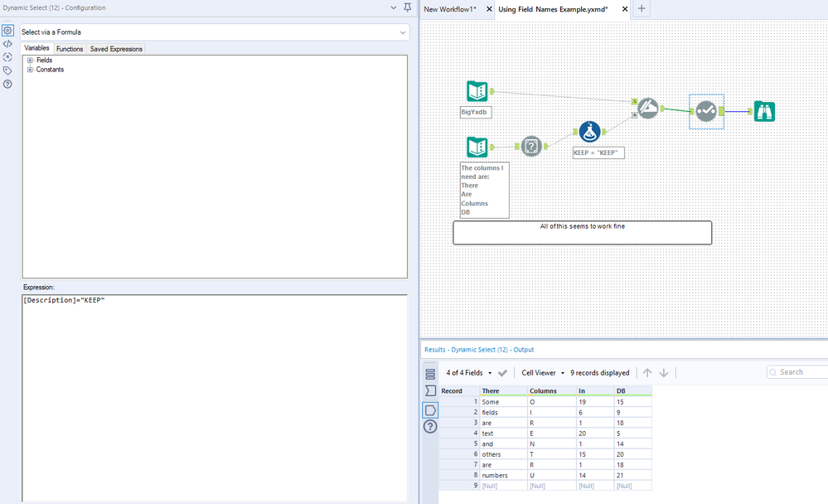Viewport: 828px width, 504px height.
Task: Select the Dynamic Select tool
Action: (x=706, y=111)
